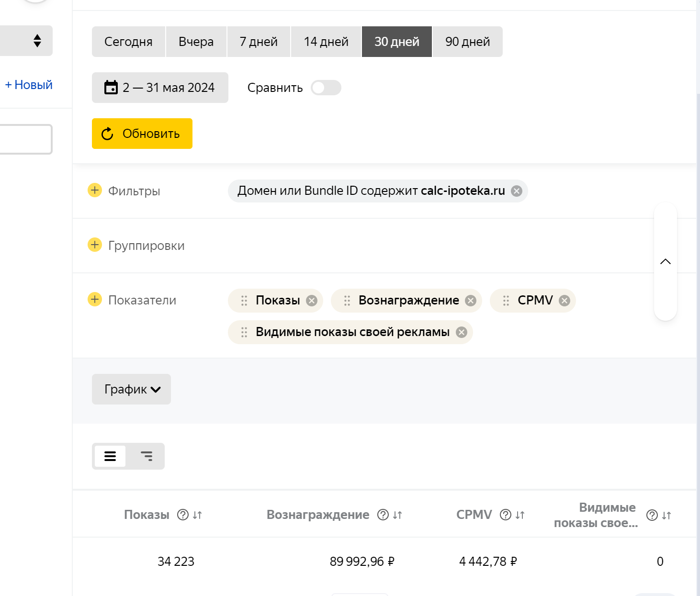700x596 pixels.
Task: Remove the CPMV metric chip
Action: pyautogui.click(x=565, y=301)
